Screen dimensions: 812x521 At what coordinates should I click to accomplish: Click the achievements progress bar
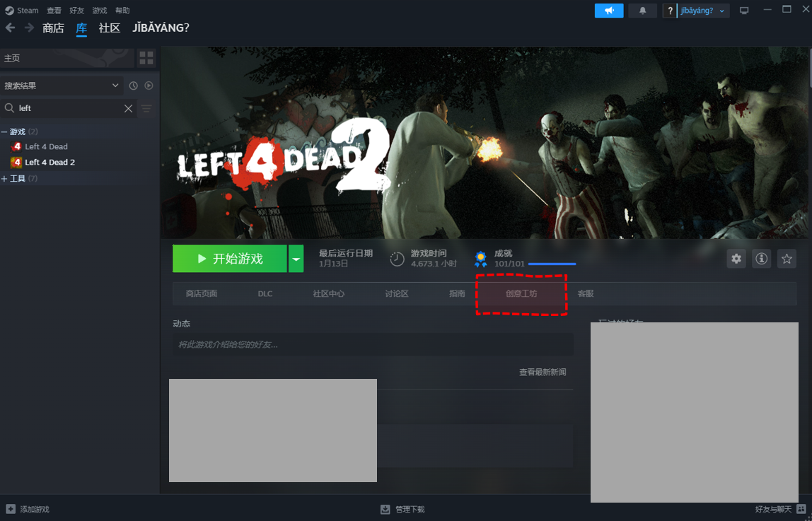(552, 264)
